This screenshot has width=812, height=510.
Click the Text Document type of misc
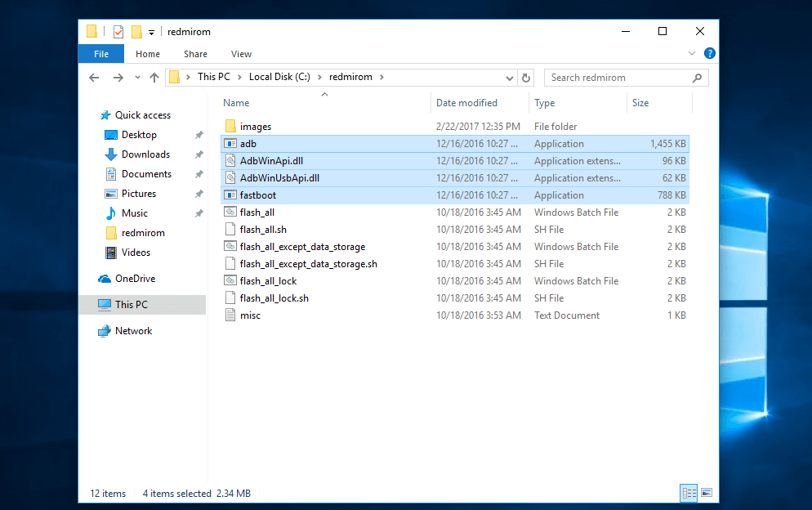567,315
